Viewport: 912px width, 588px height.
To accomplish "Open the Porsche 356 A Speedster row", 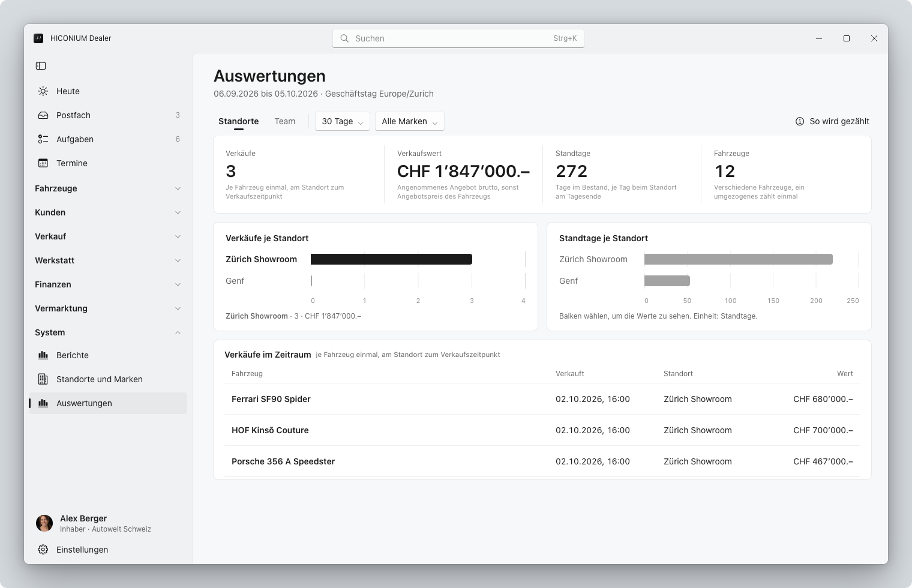I will click(542, 461).
